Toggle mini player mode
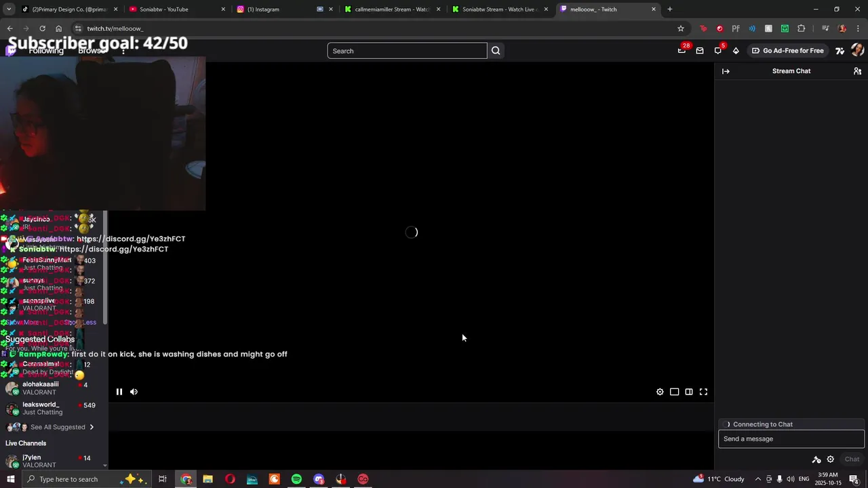Screen dimensions: 868x488 [x=674, y=392]
